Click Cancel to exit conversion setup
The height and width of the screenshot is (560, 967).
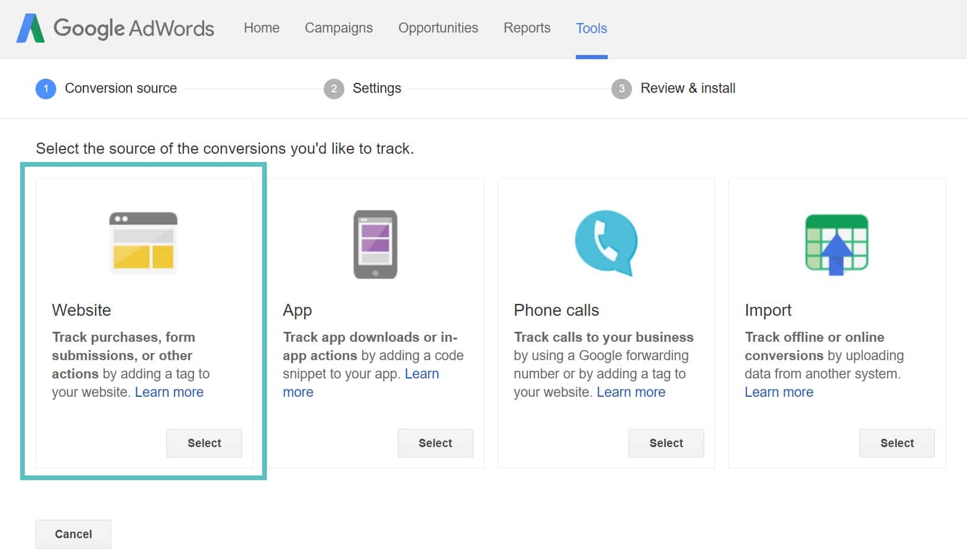73,533
